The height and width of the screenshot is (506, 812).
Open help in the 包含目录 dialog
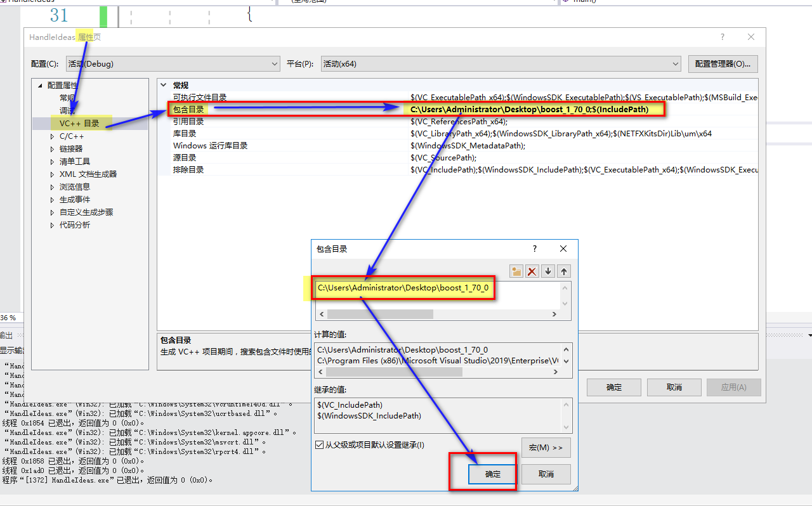coord(534,249)
